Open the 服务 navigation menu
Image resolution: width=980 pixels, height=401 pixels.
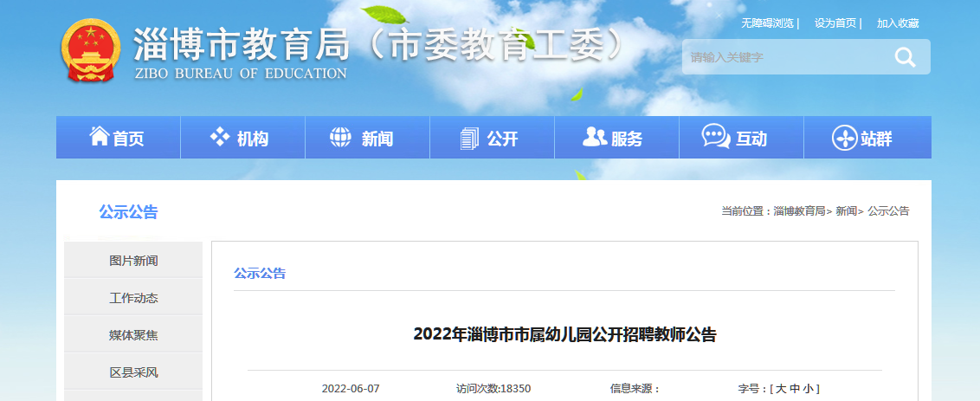(x=617, y=137)
